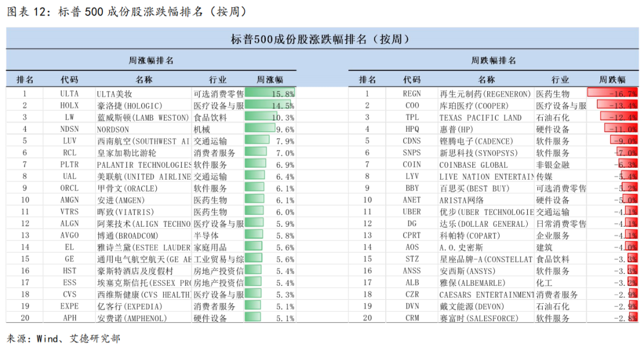Select the -12.4% weekly loss value
Viewport: 644px width, 351px height.
tap(623, 118)
